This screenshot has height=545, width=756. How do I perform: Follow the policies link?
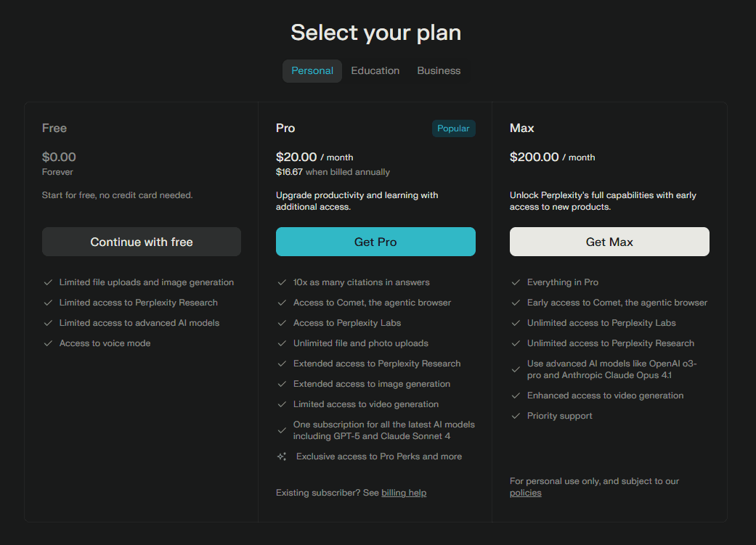point(525,493)
